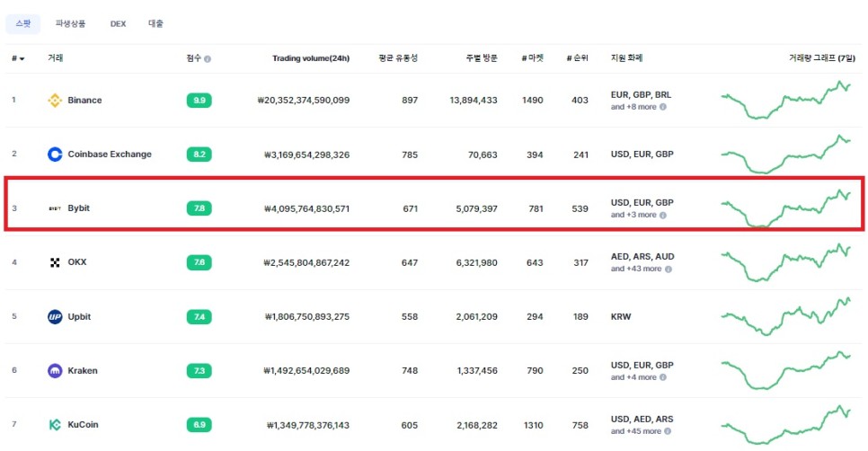868x451 pixels.
Task: Click info icon beside Bybit '+3 more'
Action: [662, 215]
